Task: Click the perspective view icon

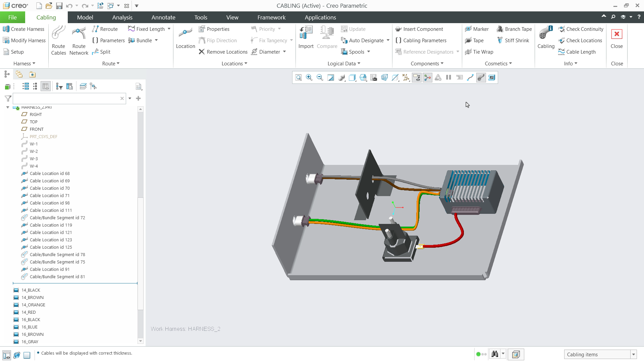Action: point(384,78)
